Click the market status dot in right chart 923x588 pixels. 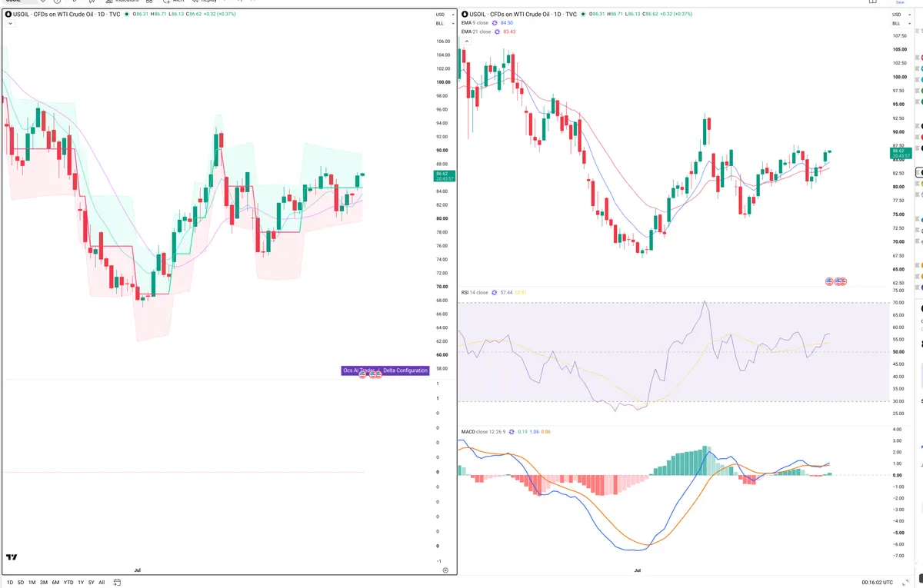tap(583, 15)
